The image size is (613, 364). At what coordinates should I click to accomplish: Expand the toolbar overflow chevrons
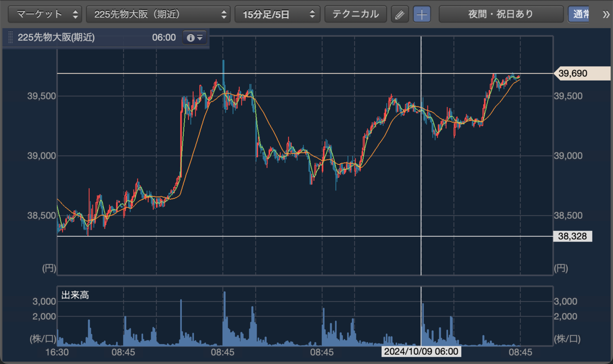606,14
